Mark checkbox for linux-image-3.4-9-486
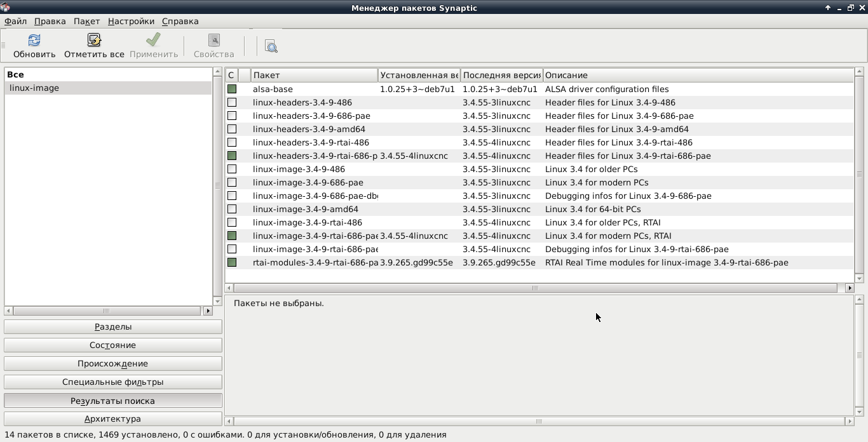The width and height of the screenshot is (868, 442). (232, 169)
